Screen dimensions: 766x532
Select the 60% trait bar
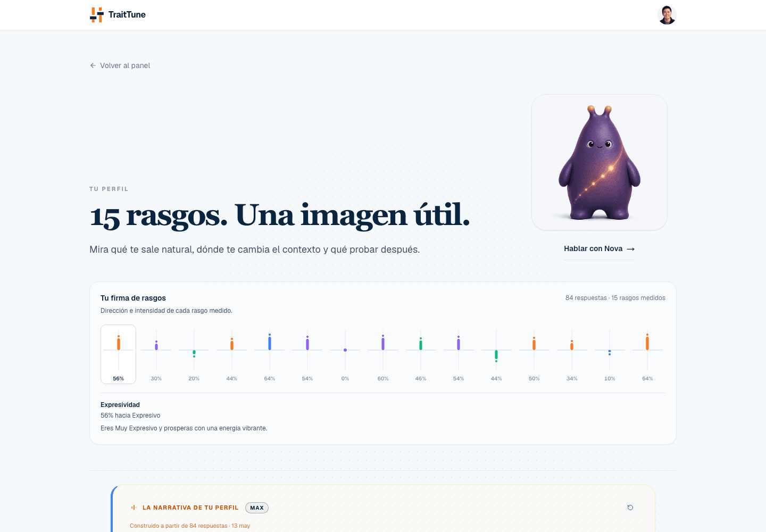[x=383, y=354]
